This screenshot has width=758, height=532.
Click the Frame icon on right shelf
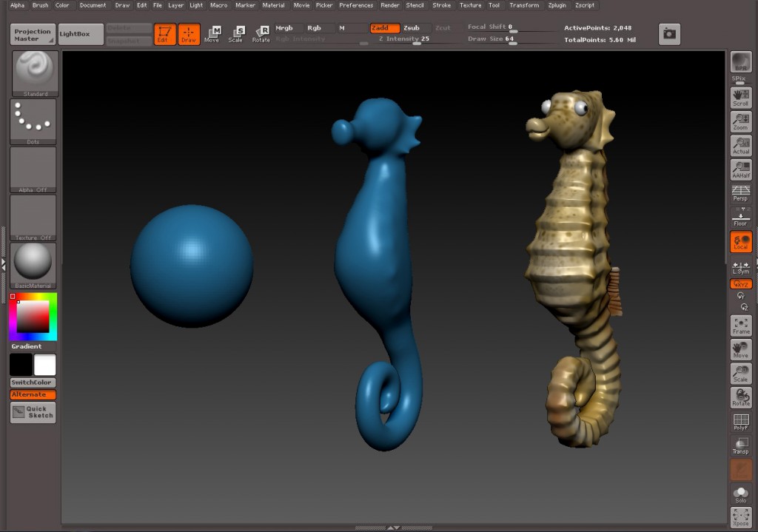pyautogui.click(x=740, y=326)
